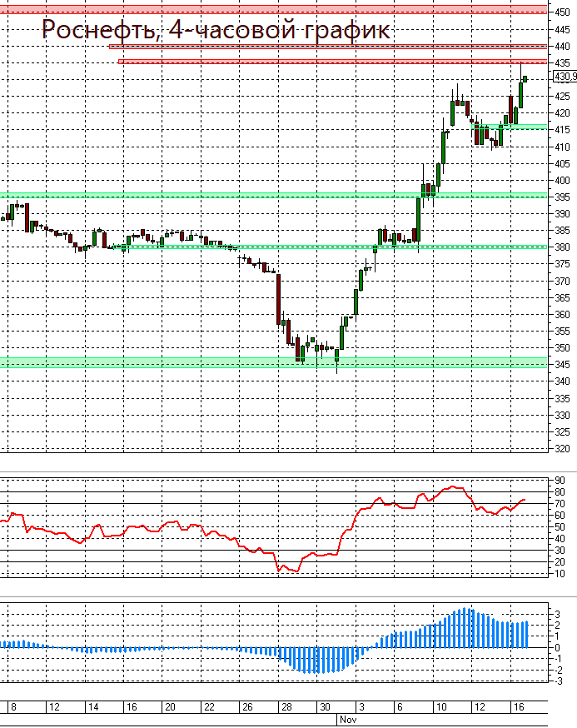Viewport: 577px width, 728px height.
Task: Click the date label 8 on time axis
Action: click(x=13, y=707)
